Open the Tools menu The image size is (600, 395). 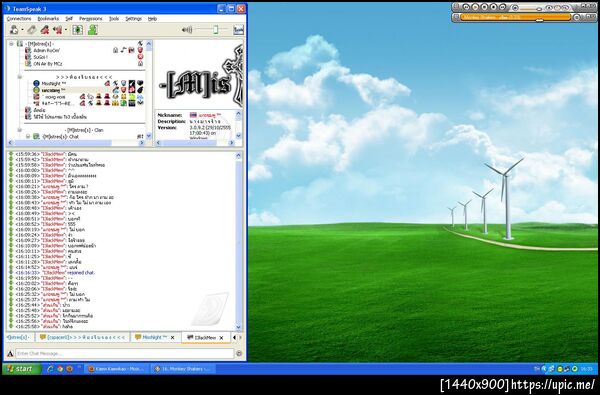(114, 18)
